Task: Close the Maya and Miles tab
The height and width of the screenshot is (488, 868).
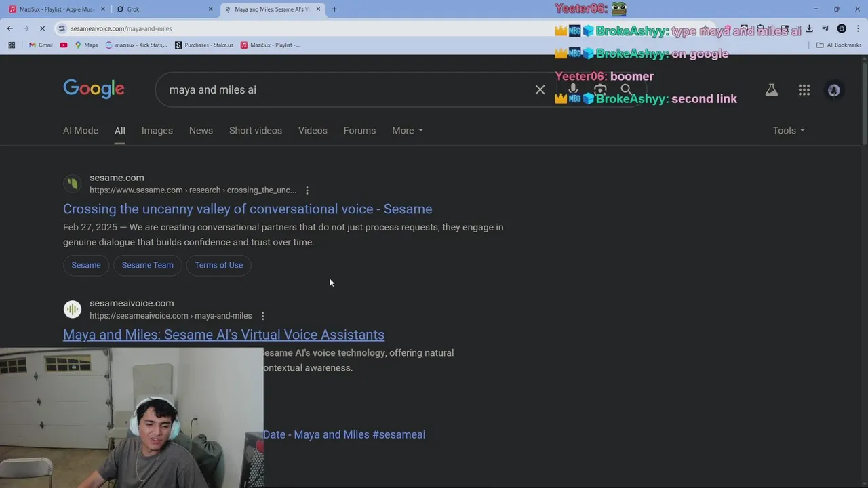Action: pyautogui.click(x=318, y=9)
